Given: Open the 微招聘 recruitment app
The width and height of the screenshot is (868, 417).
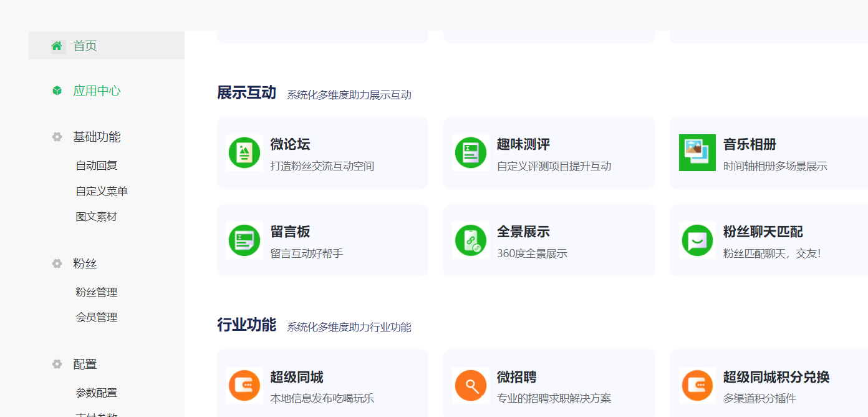Looking at the screenshot, I should pyautogui.click(x=549, y=384).
